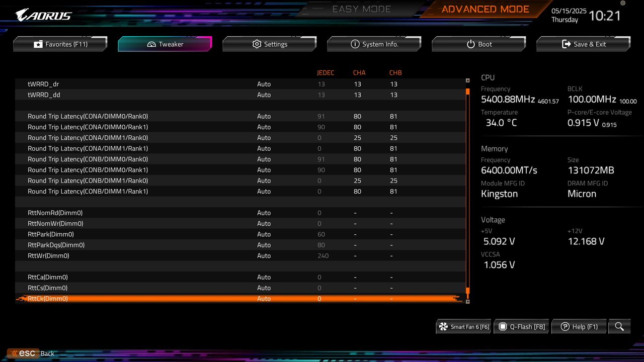
Task: Select Round Trip Latency(CONA/DIMM1/Rank1)
Action: pyautogui.click(x=240, y=148)
